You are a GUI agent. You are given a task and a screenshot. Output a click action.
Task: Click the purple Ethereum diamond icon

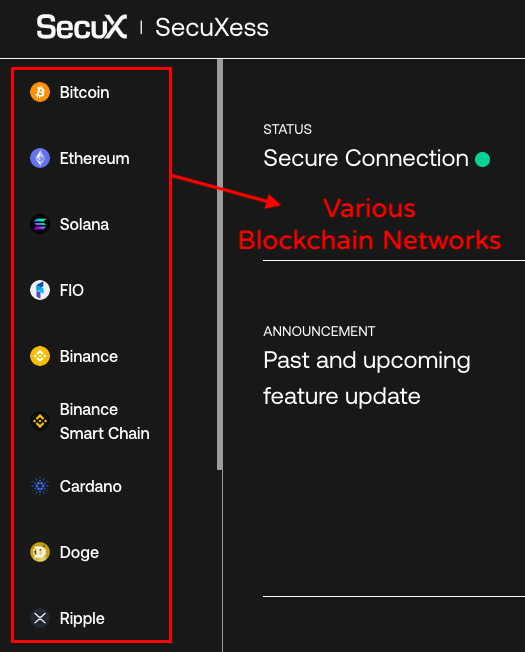pos(40,158)
